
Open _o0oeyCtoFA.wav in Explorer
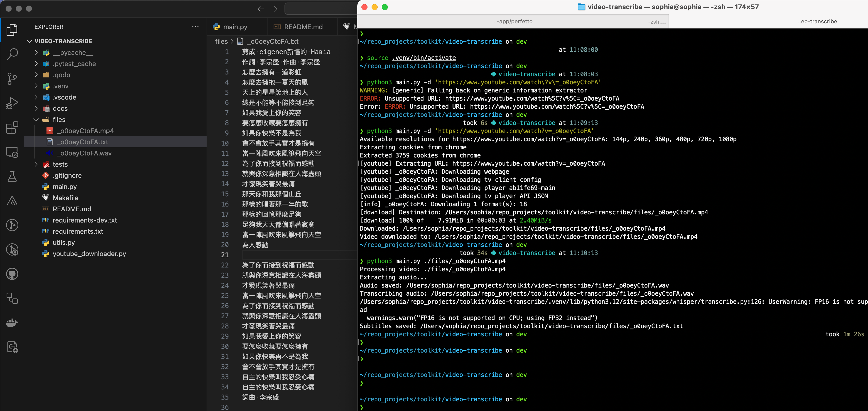[x=115, y=153]
